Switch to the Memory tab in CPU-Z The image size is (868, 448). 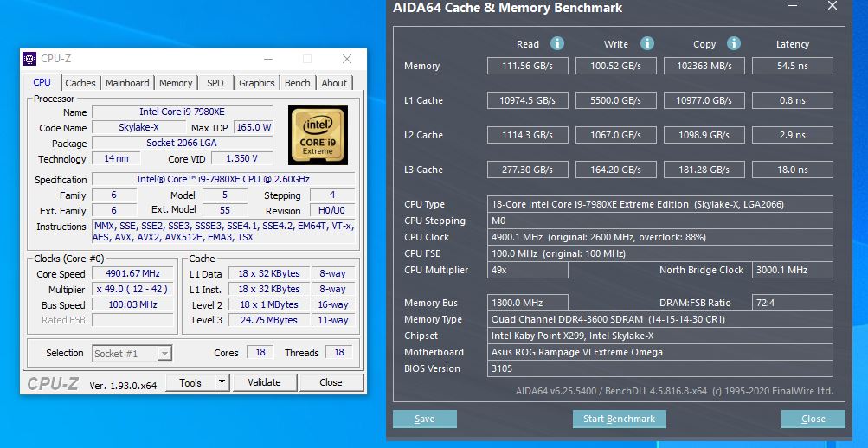tap(176, 83)
